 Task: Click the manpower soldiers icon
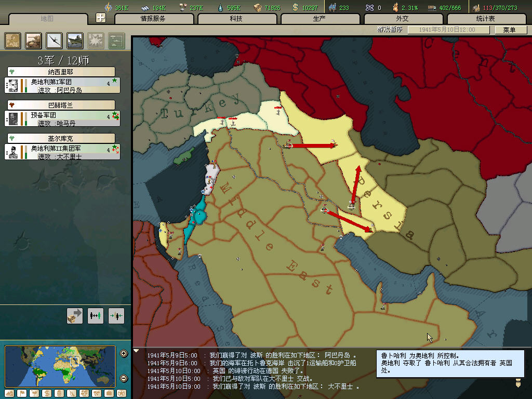coord(332,7)
